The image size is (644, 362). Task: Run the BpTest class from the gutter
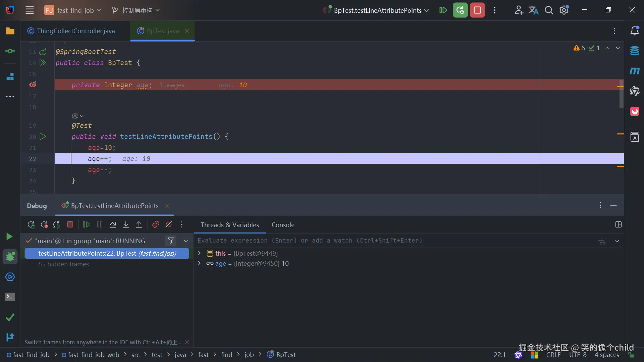[43, 62]
